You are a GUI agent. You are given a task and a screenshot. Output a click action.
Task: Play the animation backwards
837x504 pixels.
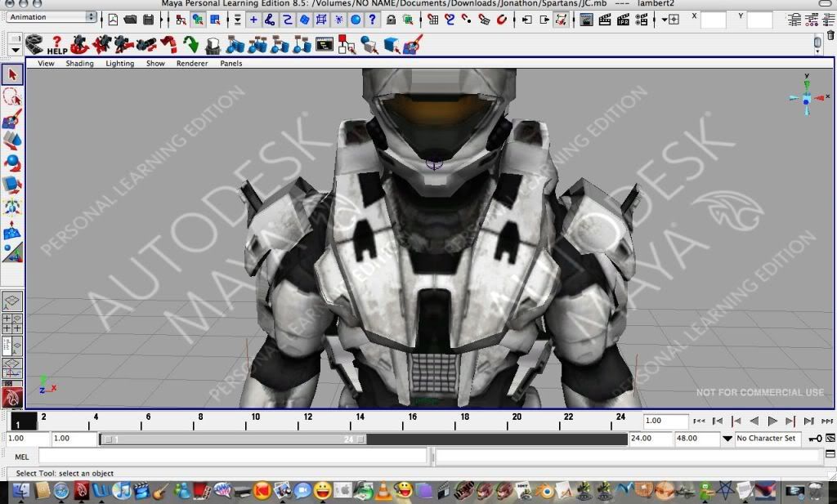(x=754, y=421)
